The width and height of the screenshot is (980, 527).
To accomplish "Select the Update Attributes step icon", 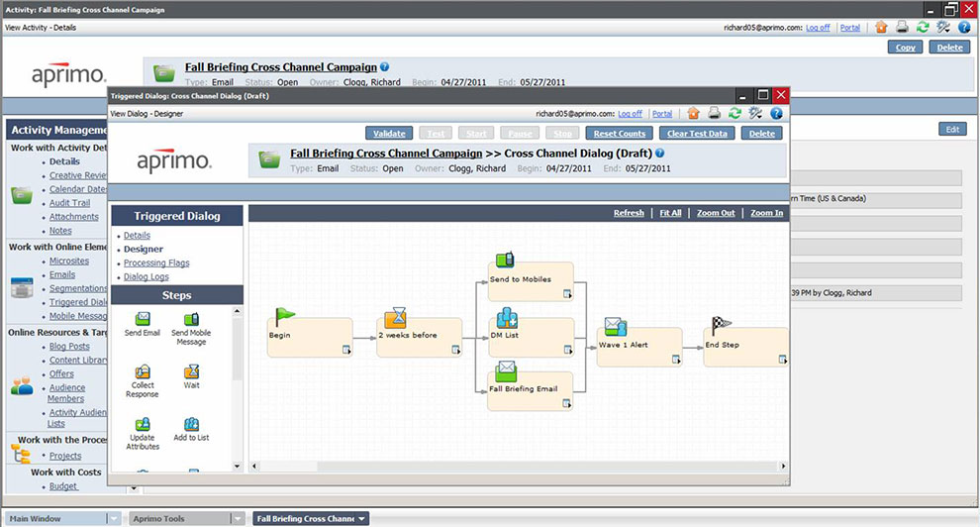I will (143, 425).
